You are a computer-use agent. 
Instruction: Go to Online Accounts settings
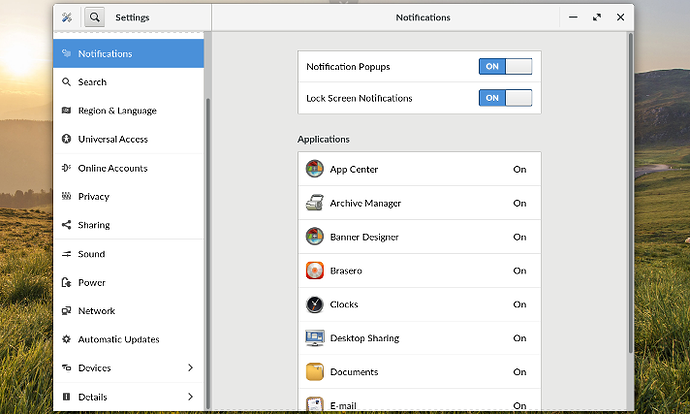point(112,168)
